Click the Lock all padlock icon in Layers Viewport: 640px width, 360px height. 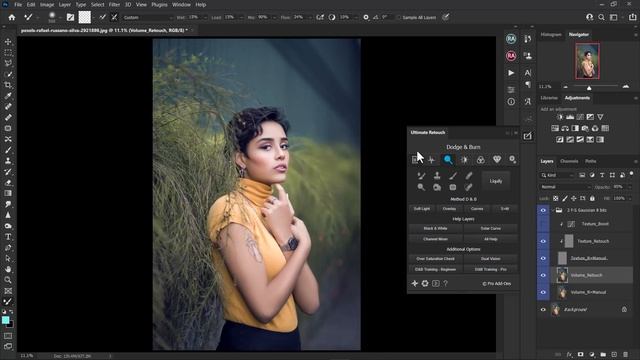coord(592,198)
